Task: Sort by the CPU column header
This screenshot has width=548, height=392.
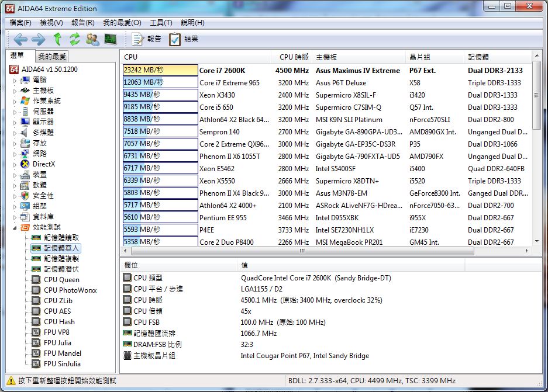Action: tap(196, 57)
